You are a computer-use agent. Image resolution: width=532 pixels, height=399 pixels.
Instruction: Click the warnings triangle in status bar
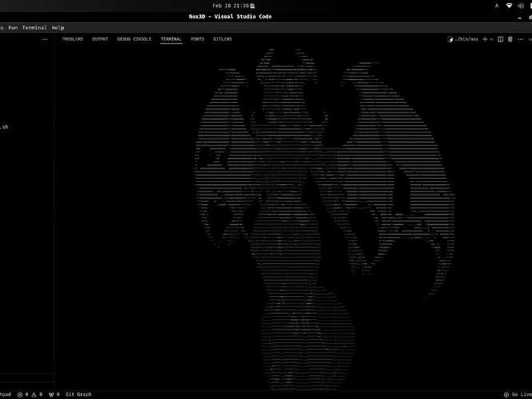pyautogui.click(x=34, y=394)
